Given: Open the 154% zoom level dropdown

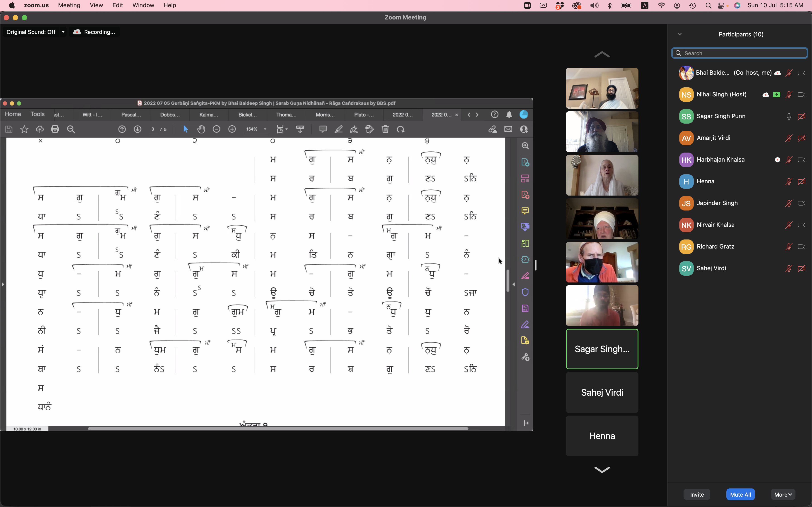Looking at the screenshot, I should point(265,129).
